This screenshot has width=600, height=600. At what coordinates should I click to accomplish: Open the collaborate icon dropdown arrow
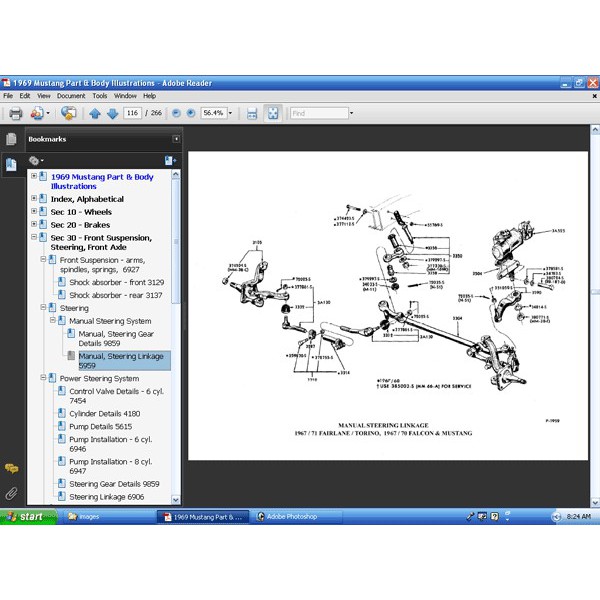coord(48,113)
